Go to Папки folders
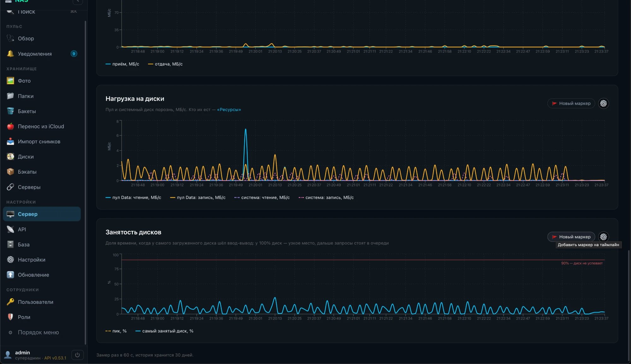 [x=42, y=96]
